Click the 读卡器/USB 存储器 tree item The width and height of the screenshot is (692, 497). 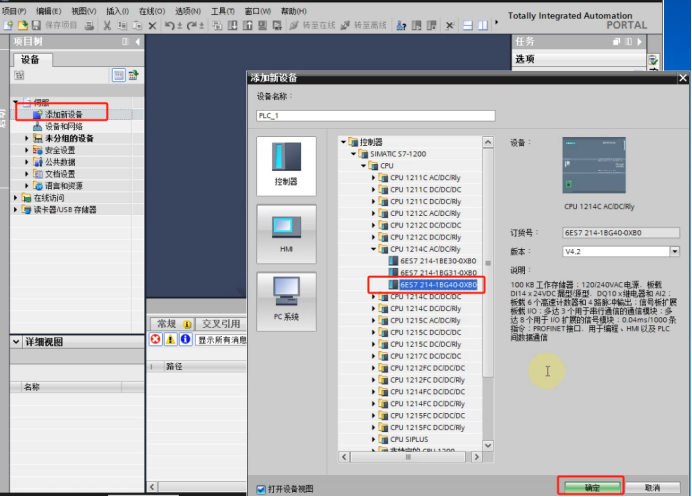65,210
